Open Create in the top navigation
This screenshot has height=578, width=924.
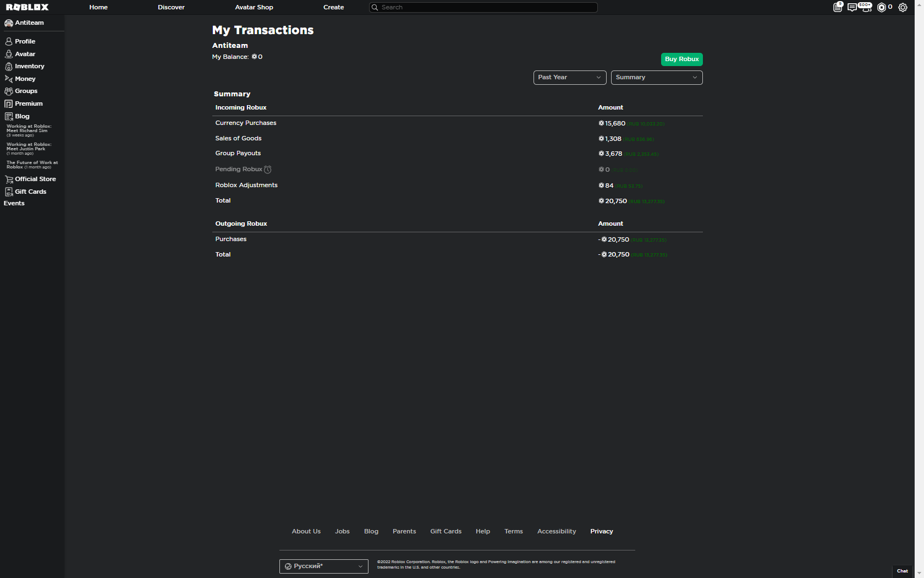pyautogui.click(x=334, y=7)
